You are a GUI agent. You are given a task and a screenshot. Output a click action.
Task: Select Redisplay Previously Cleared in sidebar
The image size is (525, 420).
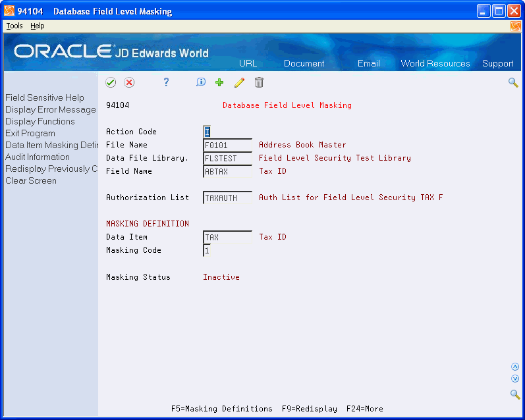(x=51, y=169)
